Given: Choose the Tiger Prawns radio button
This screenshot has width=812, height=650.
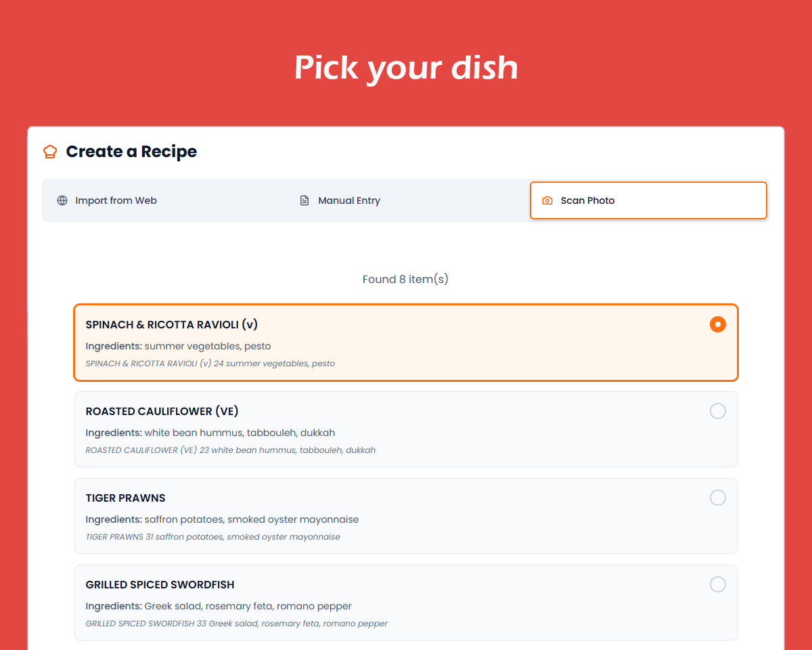Looking at the screenshot, I should tap(717, 498).
